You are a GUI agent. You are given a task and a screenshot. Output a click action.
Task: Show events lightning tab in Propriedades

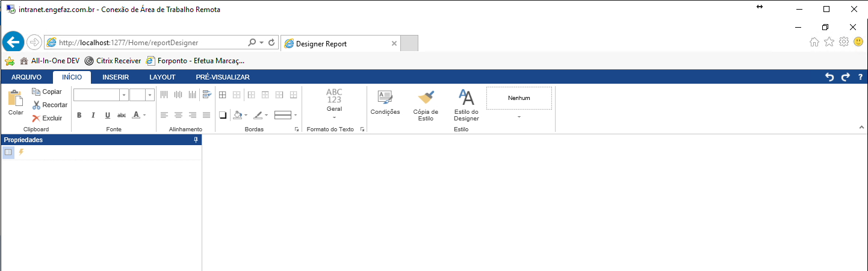(x=21, y=152)
